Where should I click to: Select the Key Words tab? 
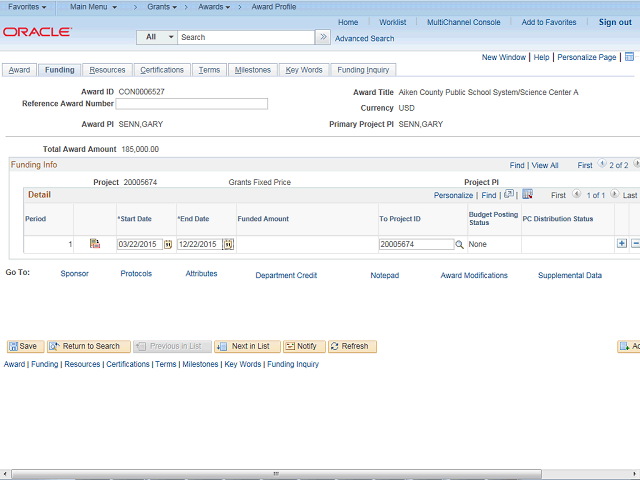304,70
